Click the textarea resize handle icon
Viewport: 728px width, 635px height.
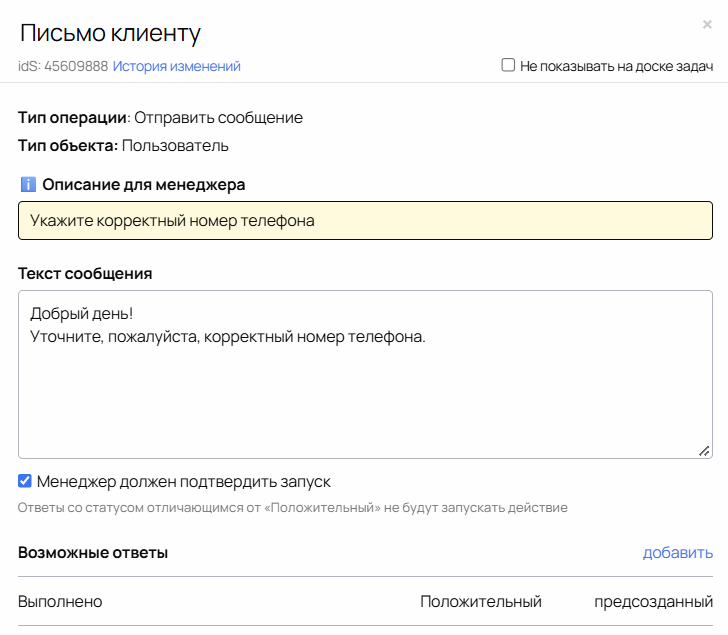pos(704,451)
